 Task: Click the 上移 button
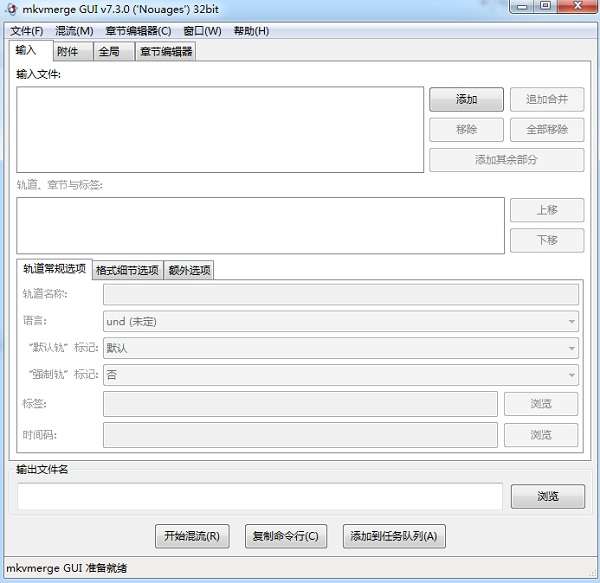tap(547, 210)
